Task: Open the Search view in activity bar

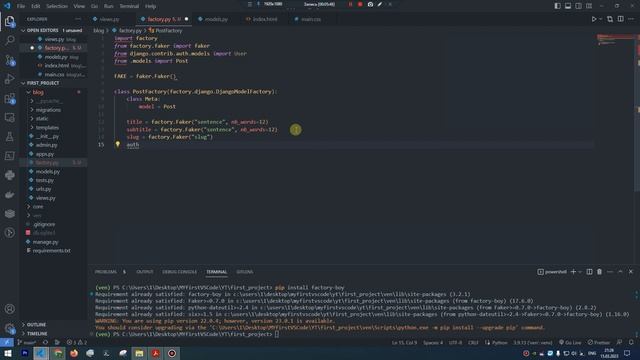Action: click(x=9, y=40)
